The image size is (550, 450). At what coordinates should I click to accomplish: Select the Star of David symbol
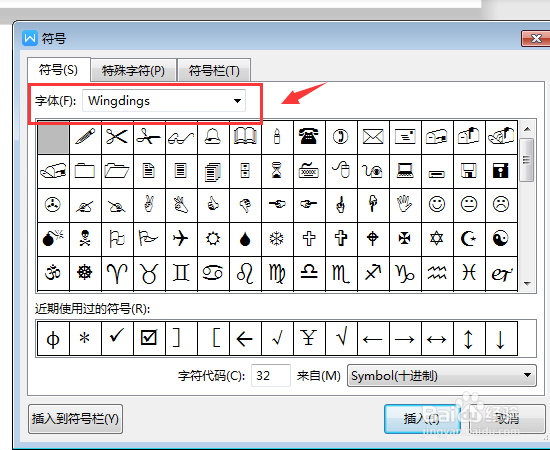pos(437,239)
